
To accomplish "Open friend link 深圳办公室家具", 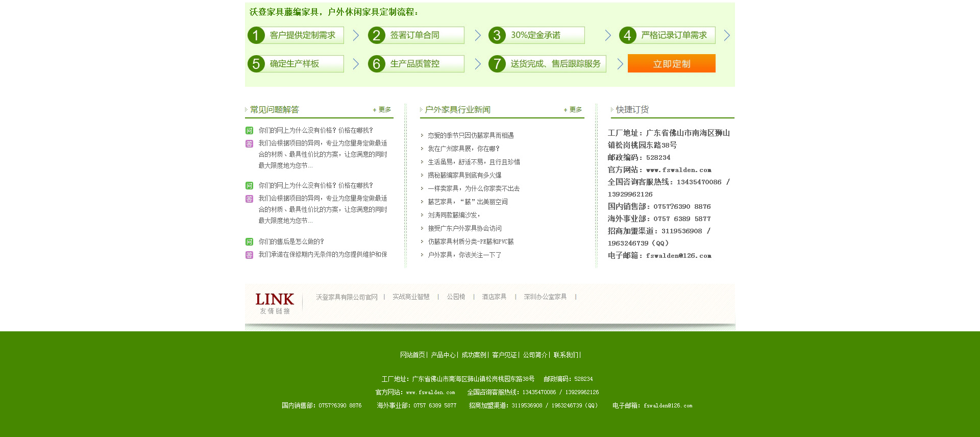I will tap(545, 297).
